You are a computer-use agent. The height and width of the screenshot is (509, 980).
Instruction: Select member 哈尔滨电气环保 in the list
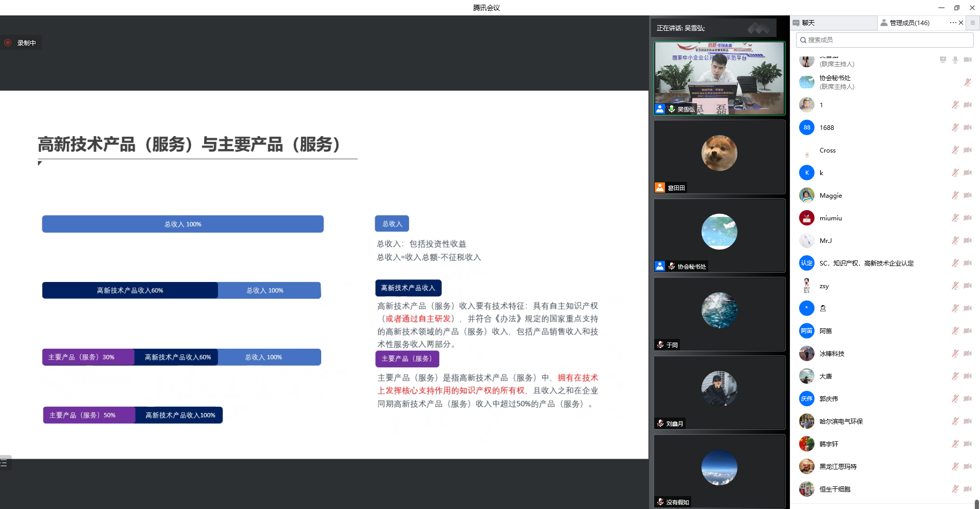point(841,422)
